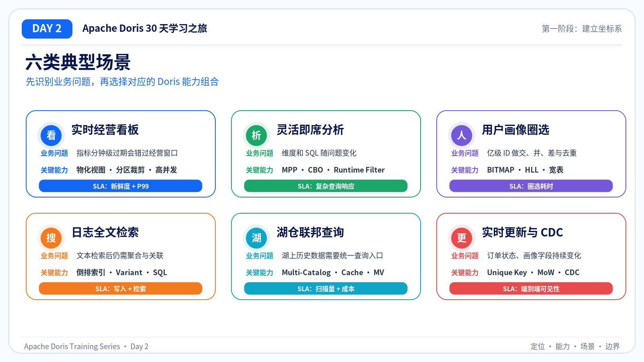Click 定位 in the footer
This screenshot has width=644, height=362.
[538, 346]
